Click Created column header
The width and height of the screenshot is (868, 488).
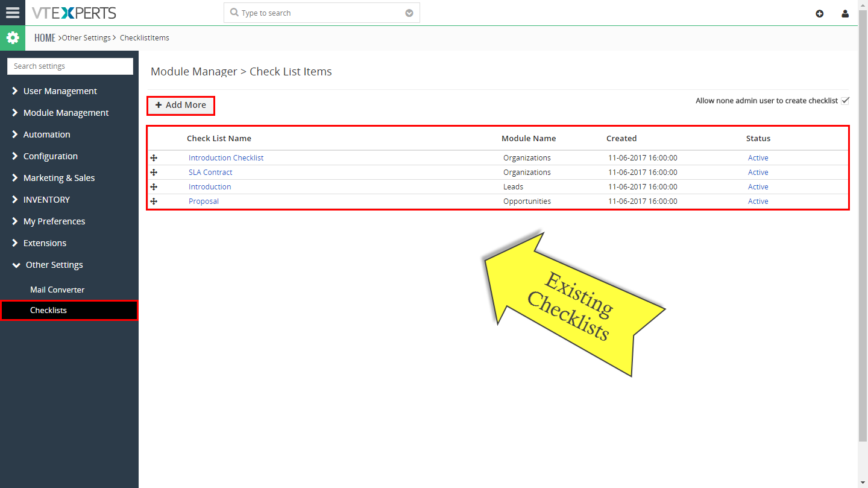(x=621, y=138)
